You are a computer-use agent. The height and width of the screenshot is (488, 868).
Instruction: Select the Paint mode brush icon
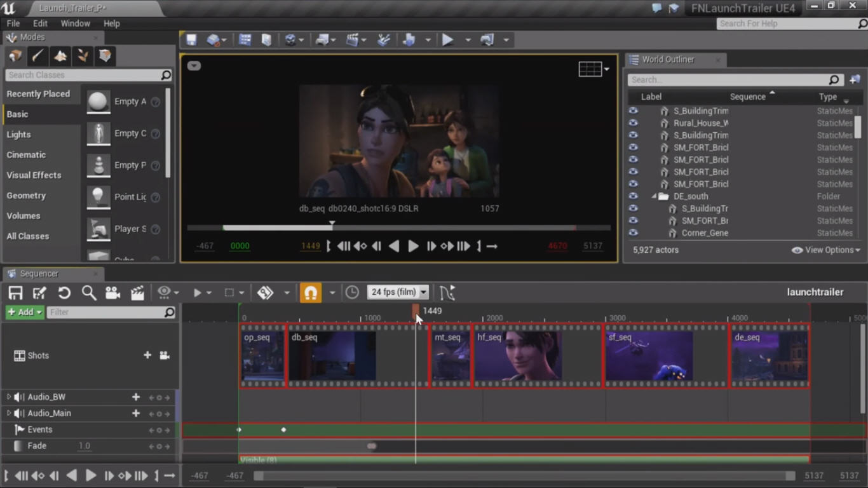tap(37, 56)
